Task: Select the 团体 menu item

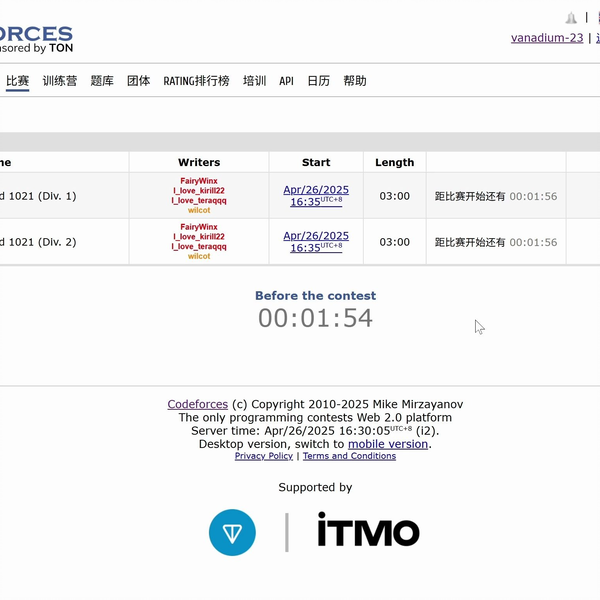Action: 139,81
